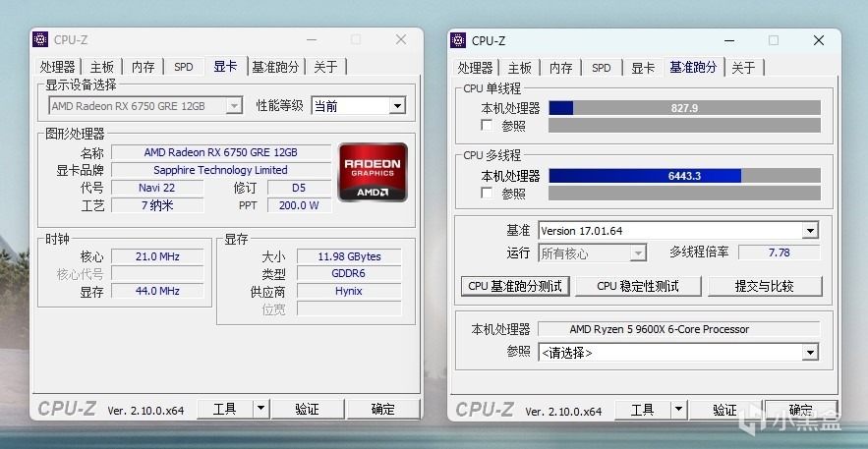Open the 性能等级 dropdown showing 当前
This screenshot has width=868, height=449.
tap(358, 105)
